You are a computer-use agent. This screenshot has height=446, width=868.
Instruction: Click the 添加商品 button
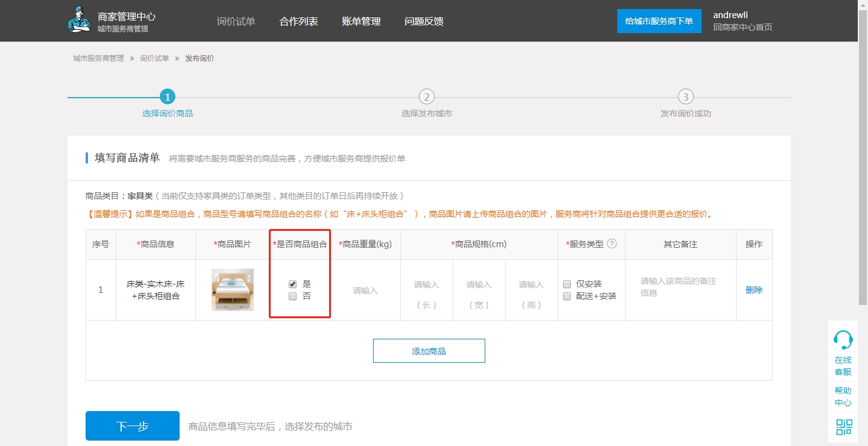(x=429, y=351)
